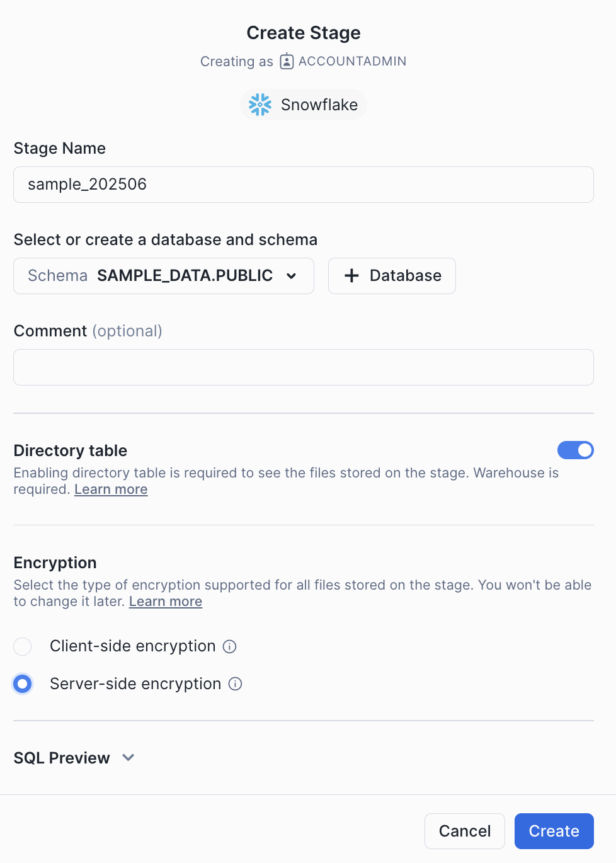Disable the Directory table toggle
616x863 pixels.
tap(576, 450)
